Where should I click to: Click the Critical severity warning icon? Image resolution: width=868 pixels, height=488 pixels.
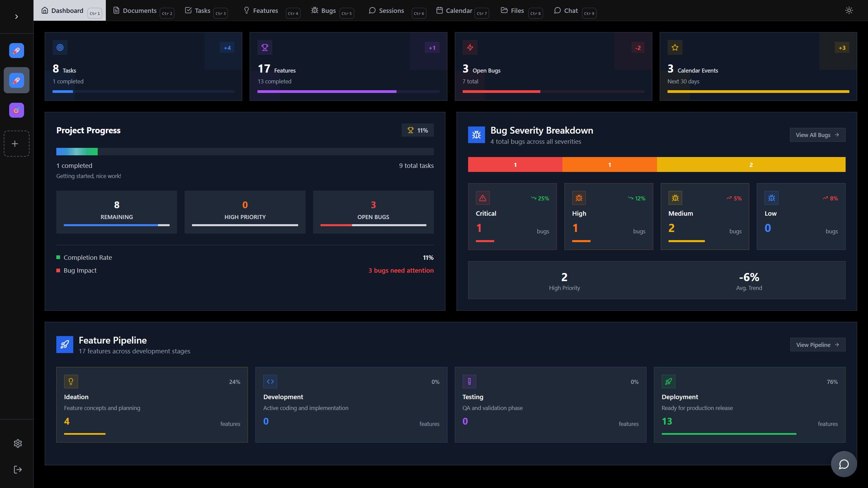coord(482,198)
